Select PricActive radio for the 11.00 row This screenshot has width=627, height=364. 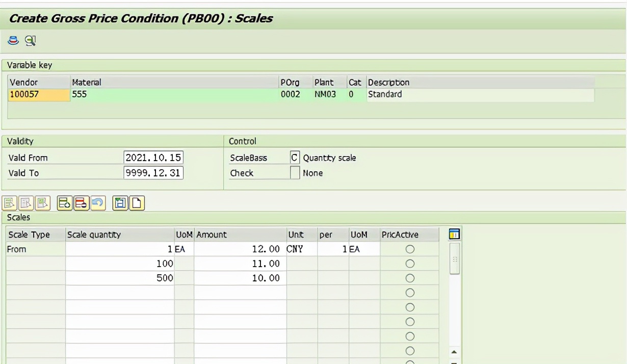(x=409, y=264)
